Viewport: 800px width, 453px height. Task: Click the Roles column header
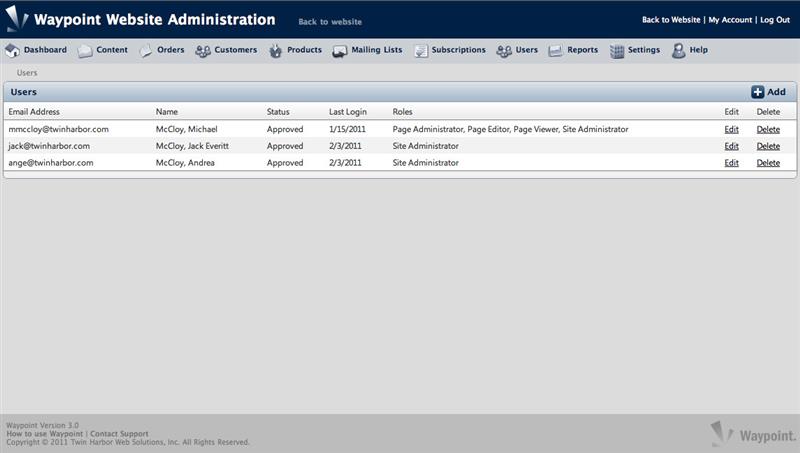[x=403, y=112]
